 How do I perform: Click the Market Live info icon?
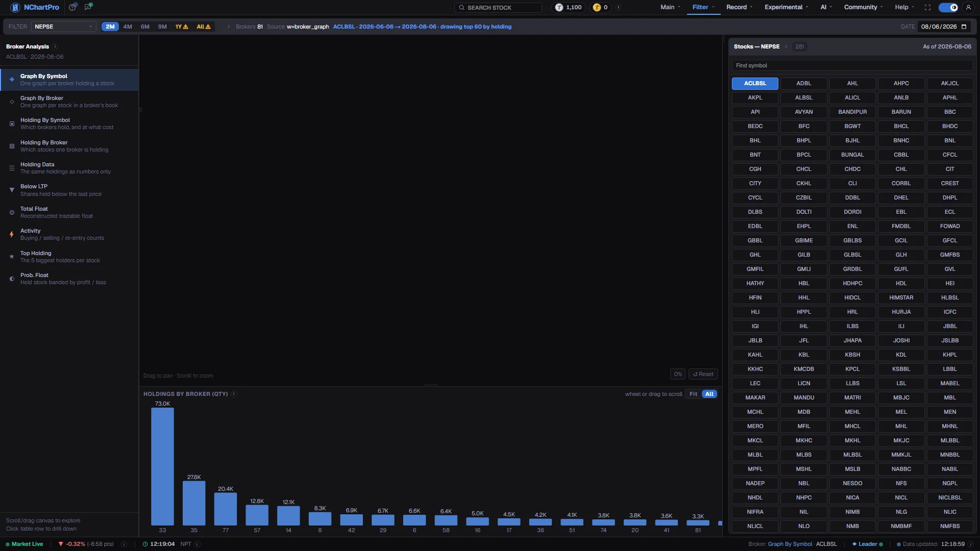click(x=124, y=544)
